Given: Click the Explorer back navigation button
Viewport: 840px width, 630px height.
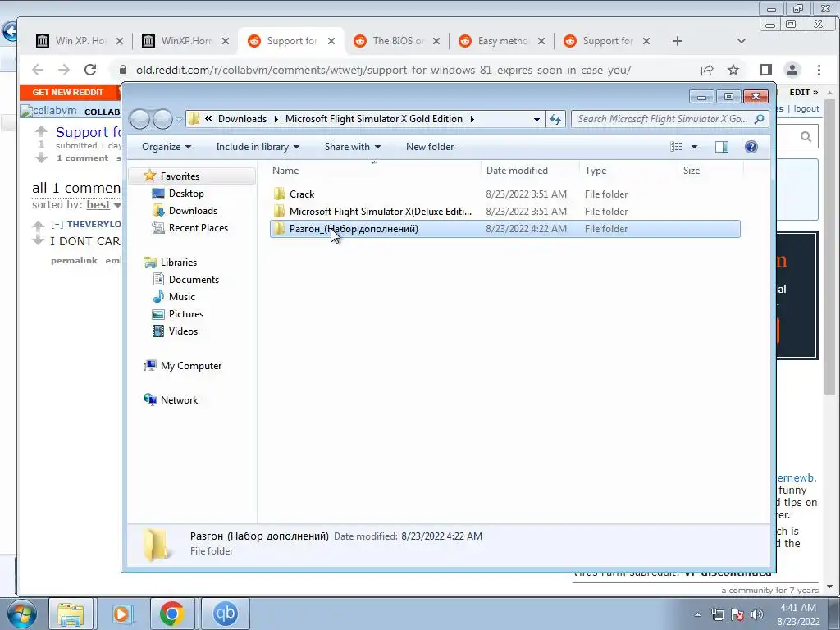Looking at the screenshot, I should point(139,119).
